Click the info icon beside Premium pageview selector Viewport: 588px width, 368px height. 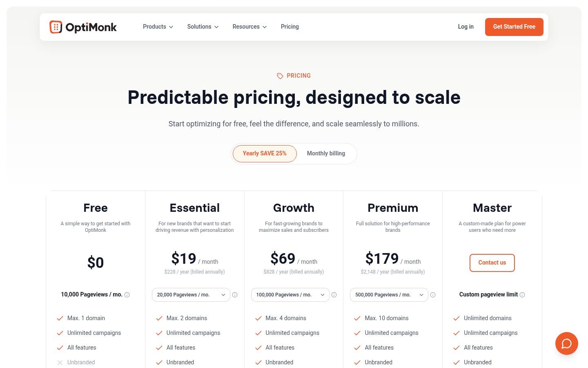pos(433,295)
